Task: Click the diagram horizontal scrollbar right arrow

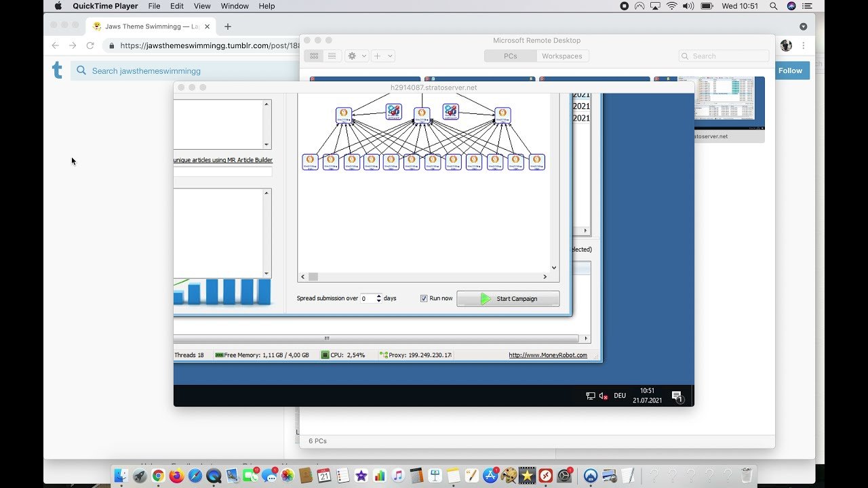Action: (x=545, y=277)
